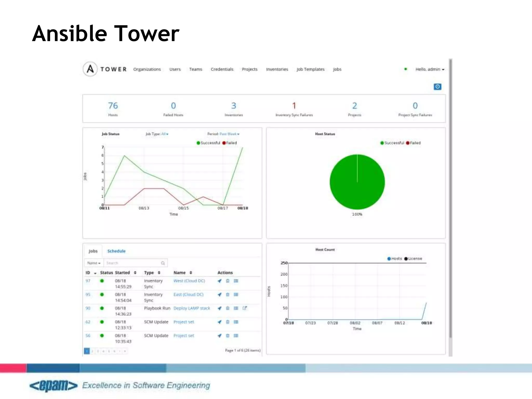View details list icon for job 90
Viewport: 532px width, 399px height.
click(236, 308)
